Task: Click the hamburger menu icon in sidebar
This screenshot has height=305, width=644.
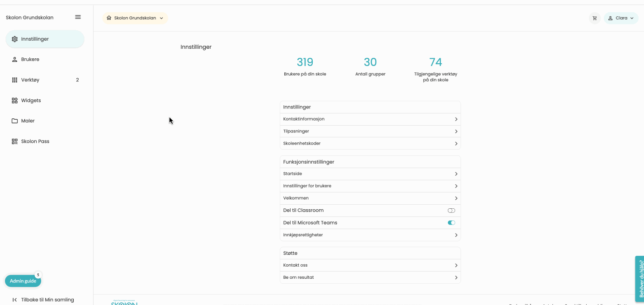Action: [x=78, y=17]
